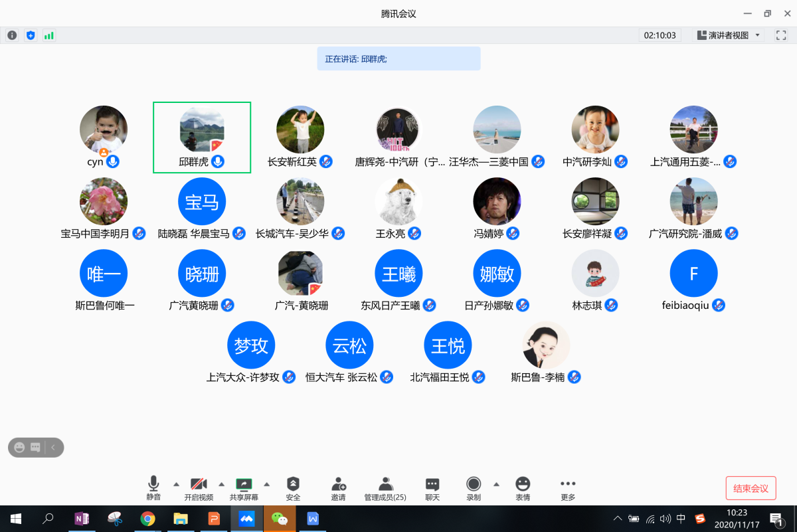
Task: Open the 演讲者视图 view dropdown
Action: (x=728, y=35)
